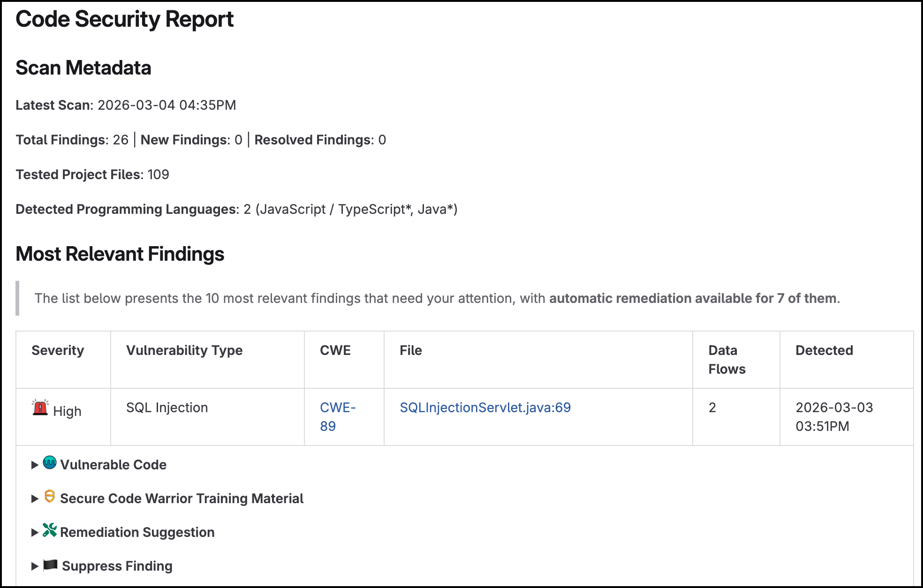Expand the Remediation Suggestion disclosure triangle
Viewport: 923px width, 588px height.
(35, 533)
